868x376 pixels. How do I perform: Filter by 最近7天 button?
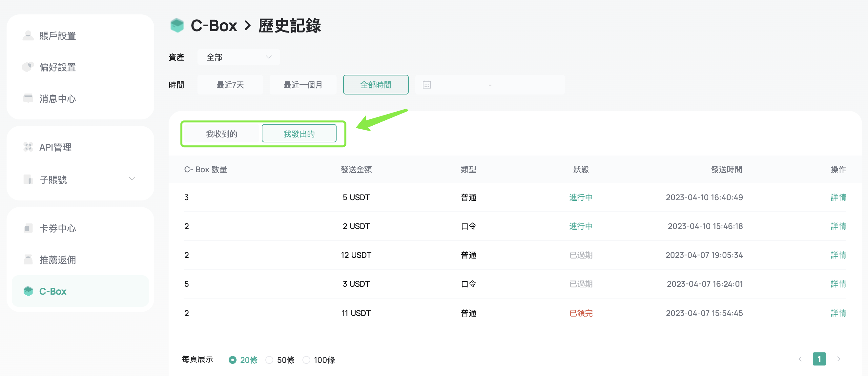(x=230, y=85)
